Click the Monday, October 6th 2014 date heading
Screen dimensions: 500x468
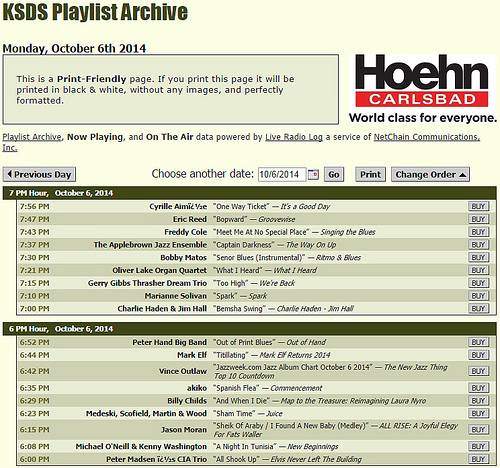point(74,49)
